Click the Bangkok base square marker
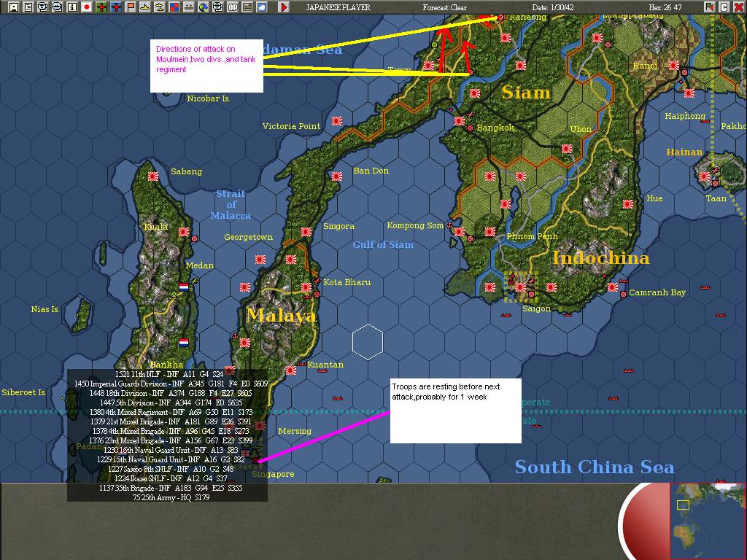 (x=471, y=128)
